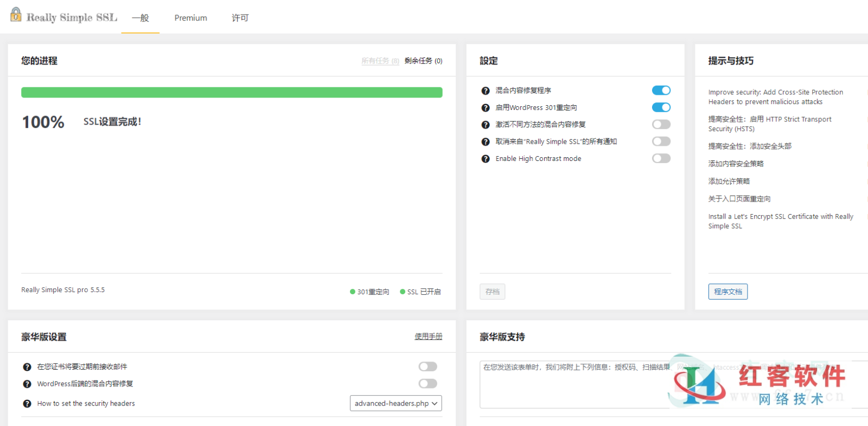Click the green SSL 已开启 status dot
The height and width of the screenshot is (426, 868).
click(x=403, y=292)
